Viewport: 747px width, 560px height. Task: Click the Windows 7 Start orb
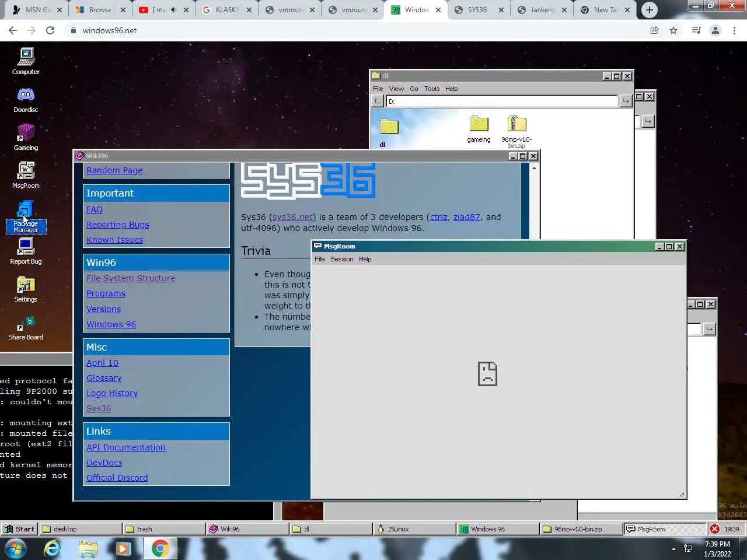(x=16, y=548)
